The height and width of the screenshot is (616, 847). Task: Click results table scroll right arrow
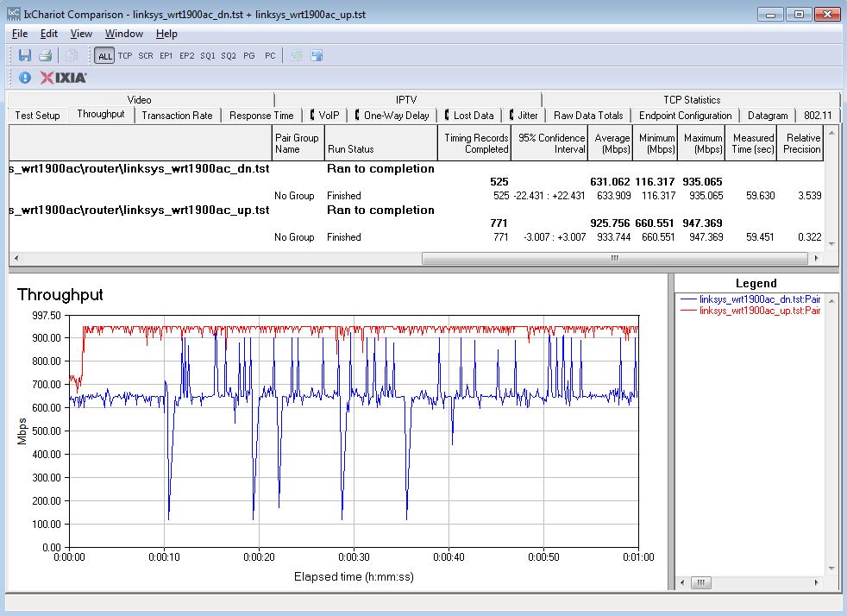click(x=816, y=258)
